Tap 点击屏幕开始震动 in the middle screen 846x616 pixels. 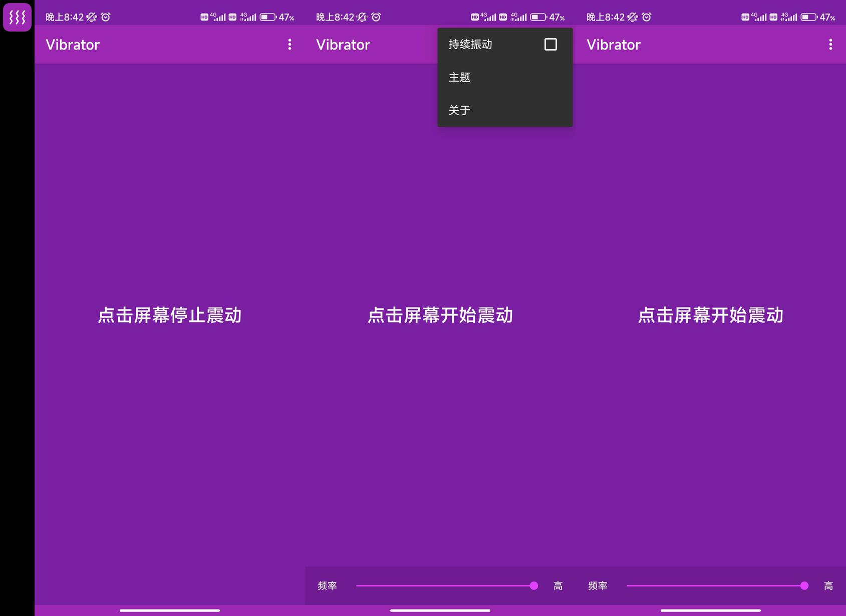click(x=440, y=316)
